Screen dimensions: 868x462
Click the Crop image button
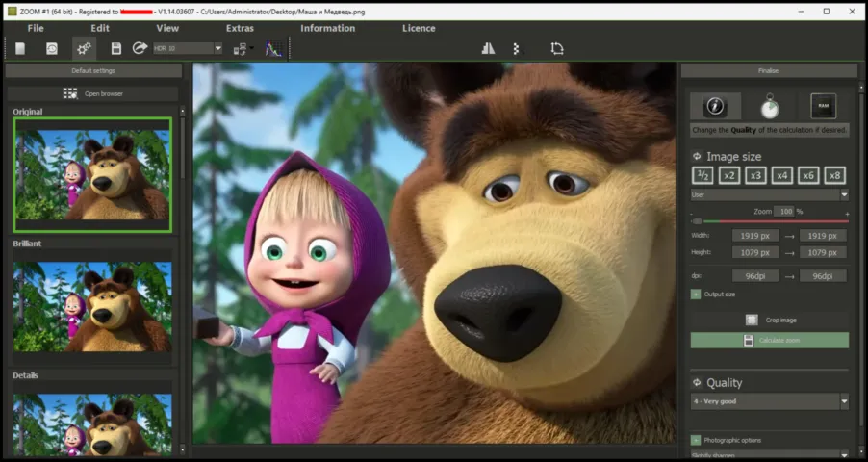770,320
